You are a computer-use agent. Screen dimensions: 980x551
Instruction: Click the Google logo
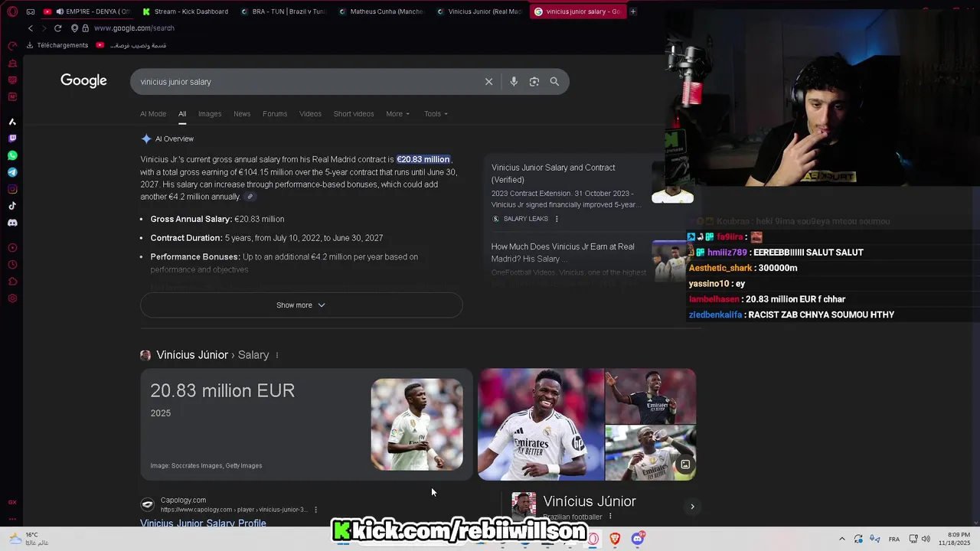pyautogui.click(x=83, y=81)
